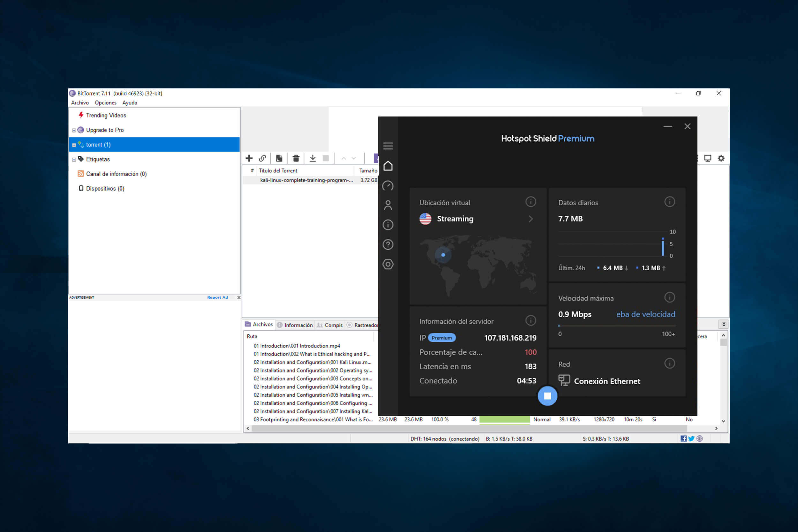
Task: Switch to the Archivos tab
Action: (259, 324)
